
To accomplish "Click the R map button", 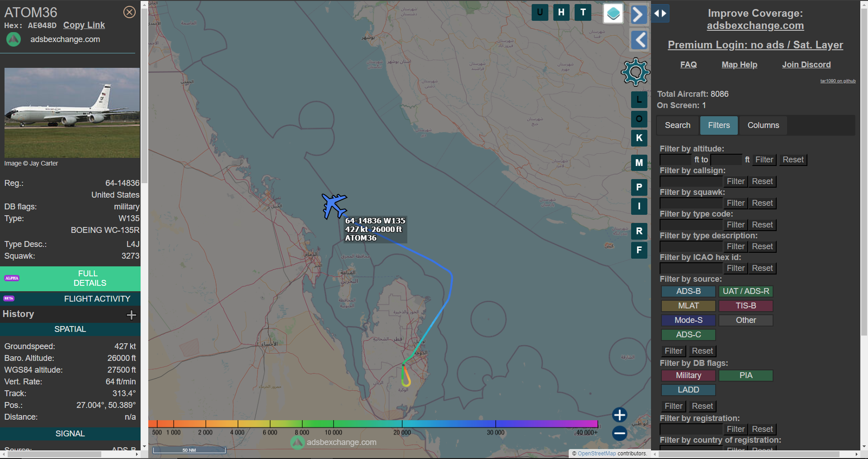I will 639,231.
